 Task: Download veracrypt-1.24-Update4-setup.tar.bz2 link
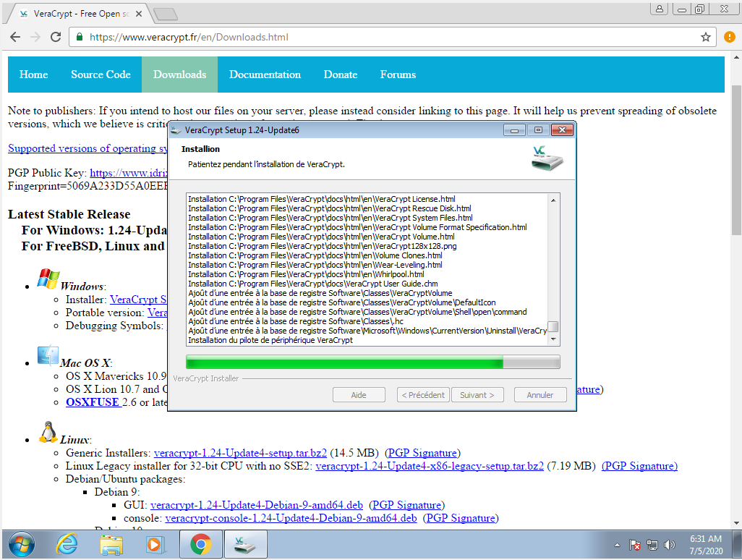click(x=240, y=453)
